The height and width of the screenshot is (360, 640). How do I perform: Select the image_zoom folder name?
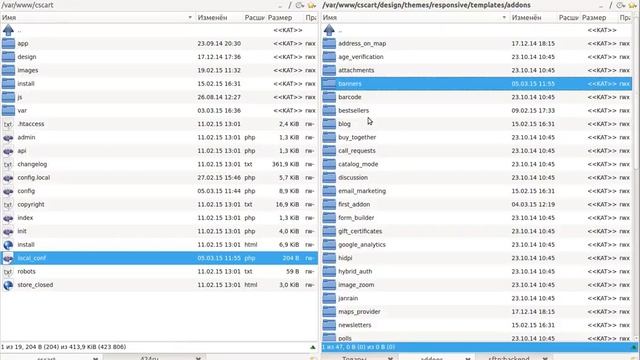(x=356, y=285)
